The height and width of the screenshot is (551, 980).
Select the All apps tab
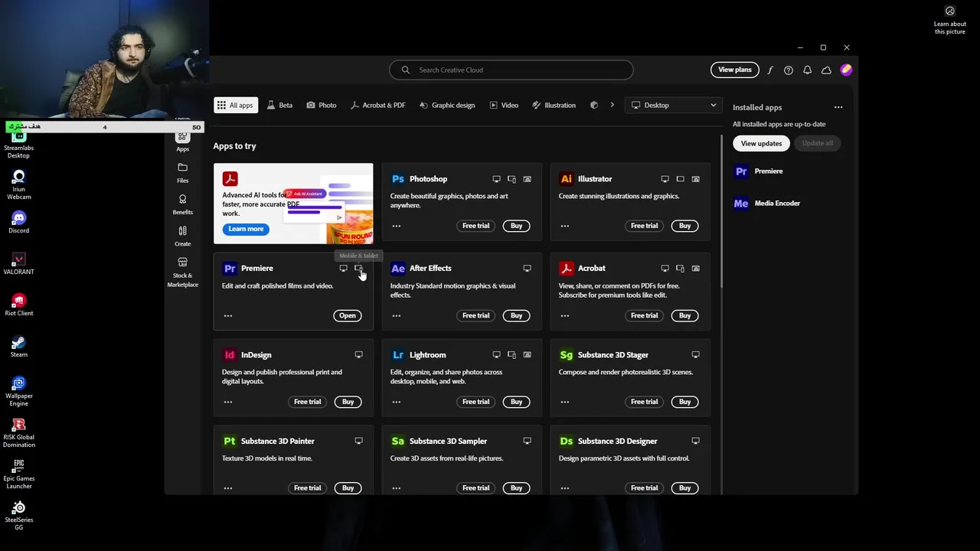tap(236, 106)
